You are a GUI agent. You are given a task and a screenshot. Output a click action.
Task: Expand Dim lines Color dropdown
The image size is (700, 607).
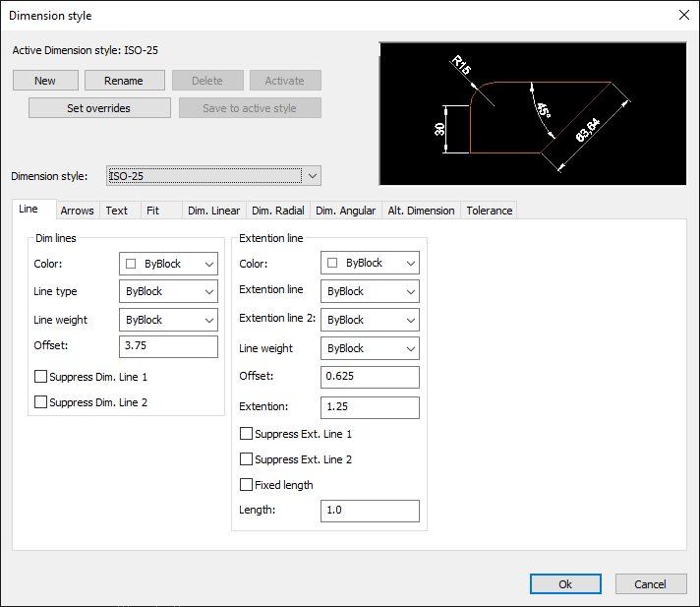click(168, 264)
